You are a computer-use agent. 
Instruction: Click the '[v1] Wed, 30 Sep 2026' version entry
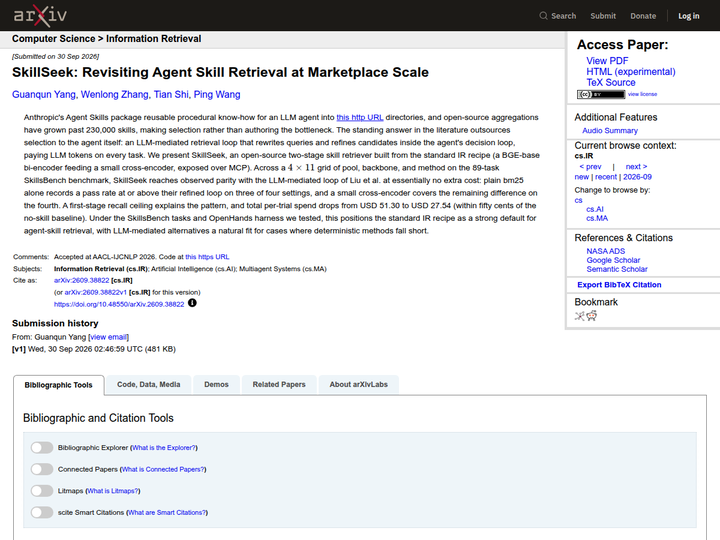[x=94, y=349]
